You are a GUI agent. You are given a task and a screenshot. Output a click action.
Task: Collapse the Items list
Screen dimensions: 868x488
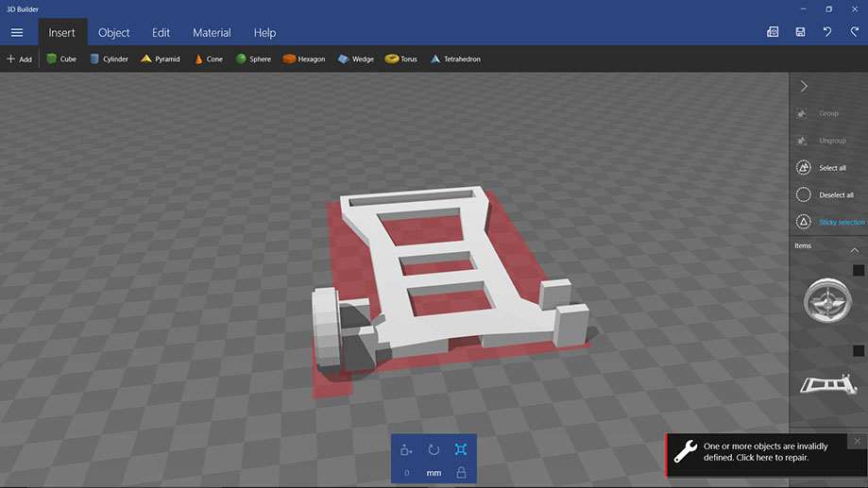click(855, 250)
